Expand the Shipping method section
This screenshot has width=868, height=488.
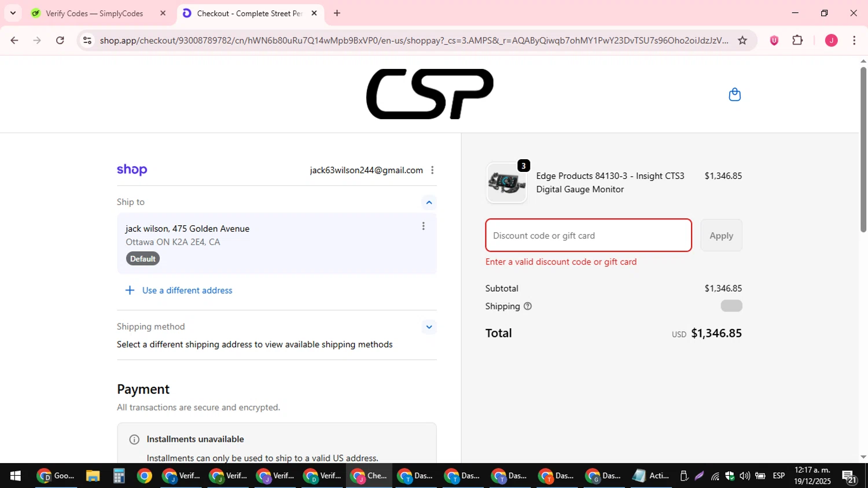429,326
